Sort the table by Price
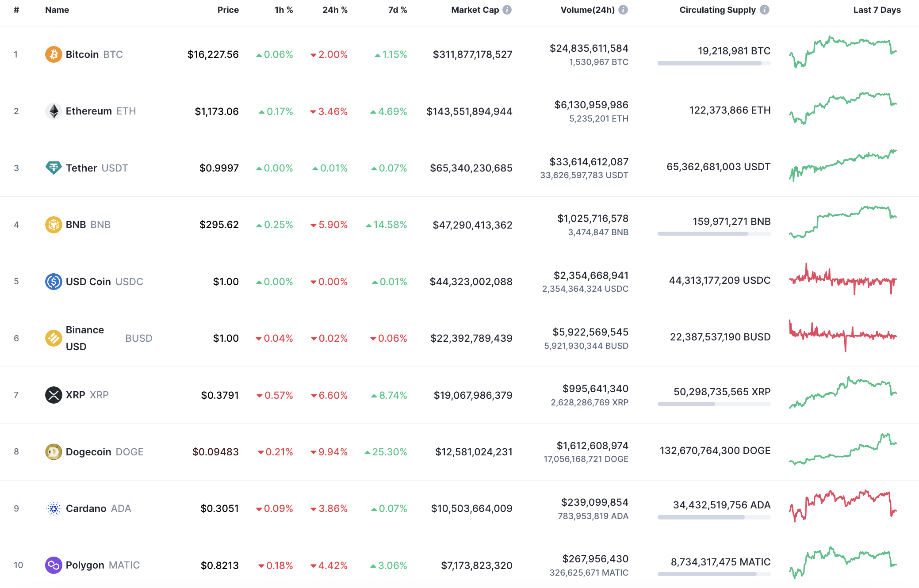The width and height of the screenshot is (919, 588). [x=228, y=10]
